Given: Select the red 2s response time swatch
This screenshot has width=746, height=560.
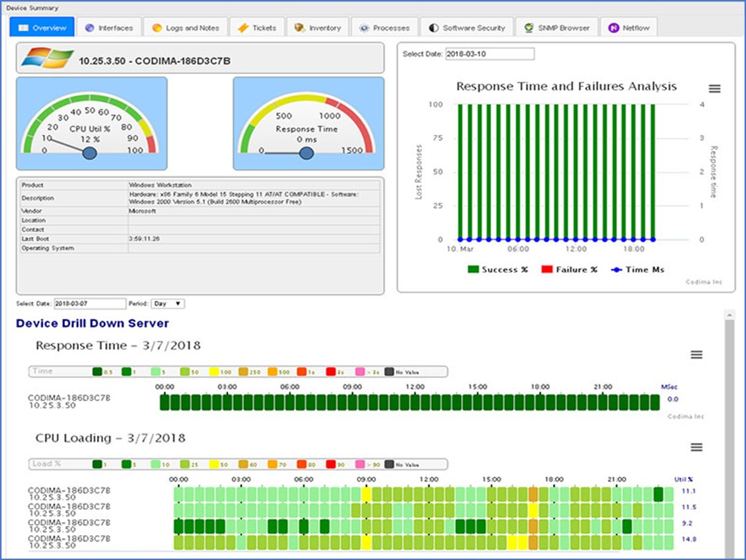Looking at the screenshot, I should click(331, 372).
